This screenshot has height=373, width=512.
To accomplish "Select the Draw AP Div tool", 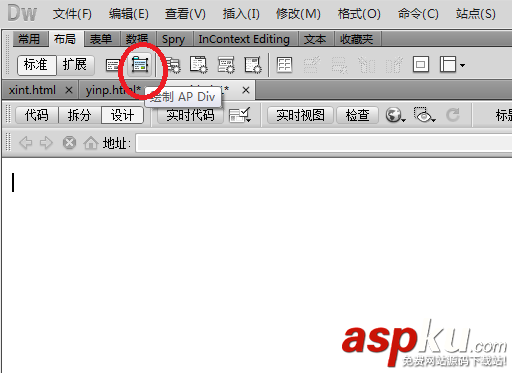I will click(140, 65).
